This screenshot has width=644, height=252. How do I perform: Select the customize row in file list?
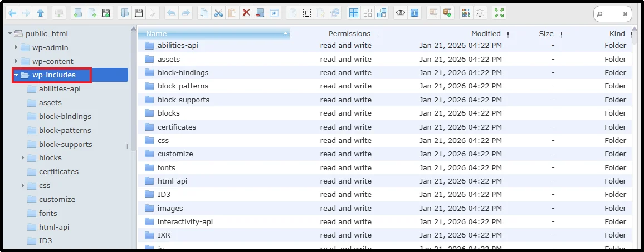coord(386,154)
